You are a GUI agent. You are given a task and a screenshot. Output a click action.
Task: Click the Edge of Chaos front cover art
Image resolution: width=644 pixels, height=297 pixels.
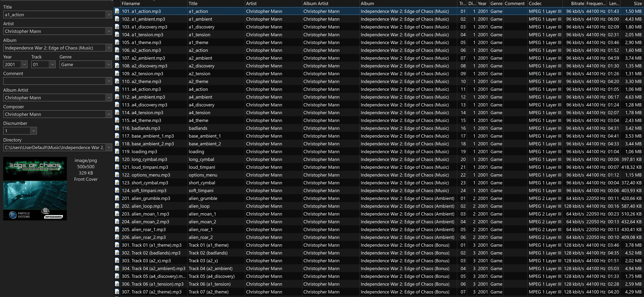(35, 189)
